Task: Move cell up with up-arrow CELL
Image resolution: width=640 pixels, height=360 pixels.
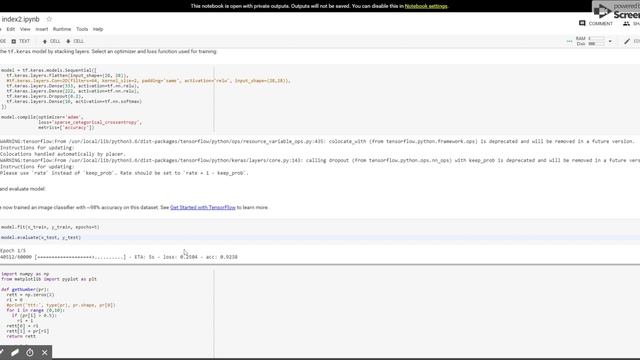Action: click(51, 41)
